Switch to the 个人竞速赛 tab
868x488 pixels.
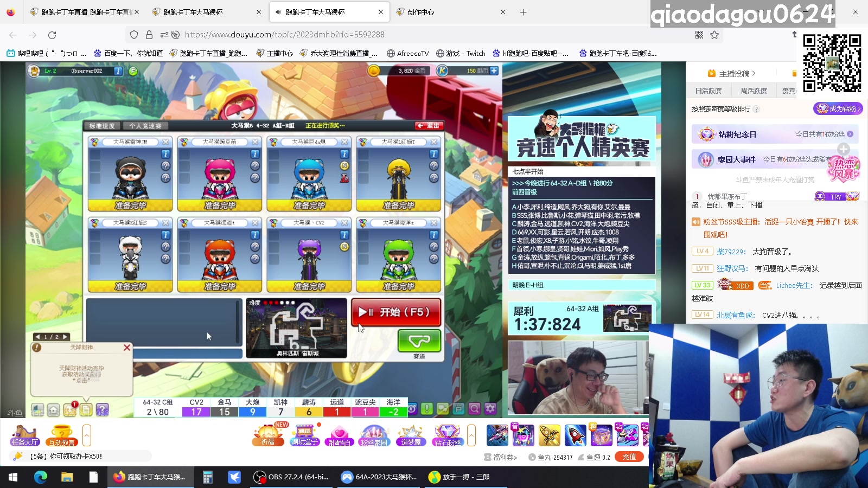click(145, 125)
